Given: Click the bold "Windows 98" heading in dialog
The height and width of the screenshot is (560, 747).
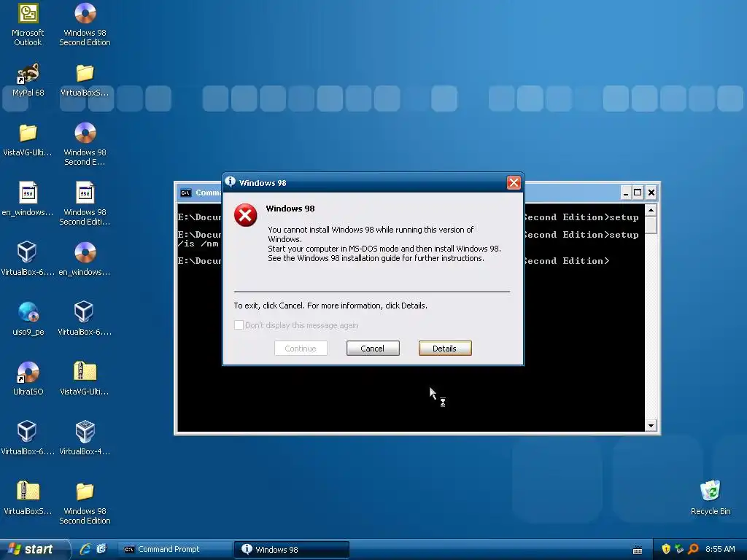Looking at the screenshot, I should coord(290,208).
